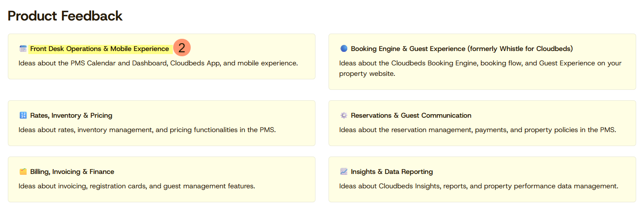Click the gear icon beside Reservations & Guest Communication

(x=344, y=116)
